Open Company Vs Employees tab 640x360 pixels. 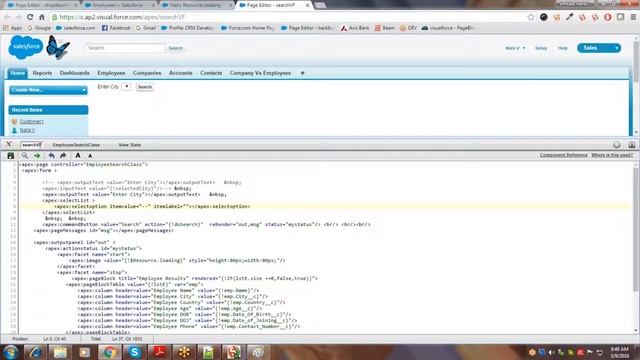260,73
